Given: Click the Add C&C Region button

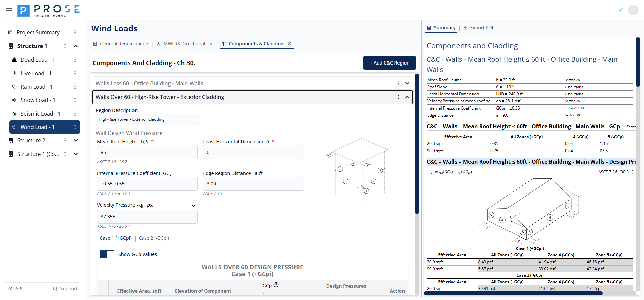Looking at the screenshot, I should [389, 63].
